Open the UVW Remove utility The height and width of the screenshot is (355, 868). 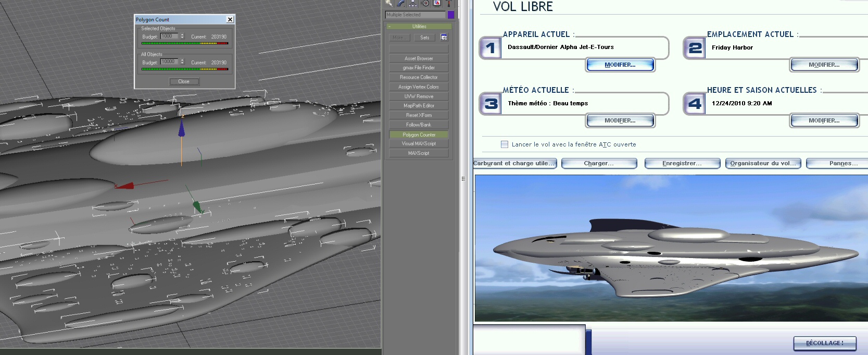pos(419,96)
